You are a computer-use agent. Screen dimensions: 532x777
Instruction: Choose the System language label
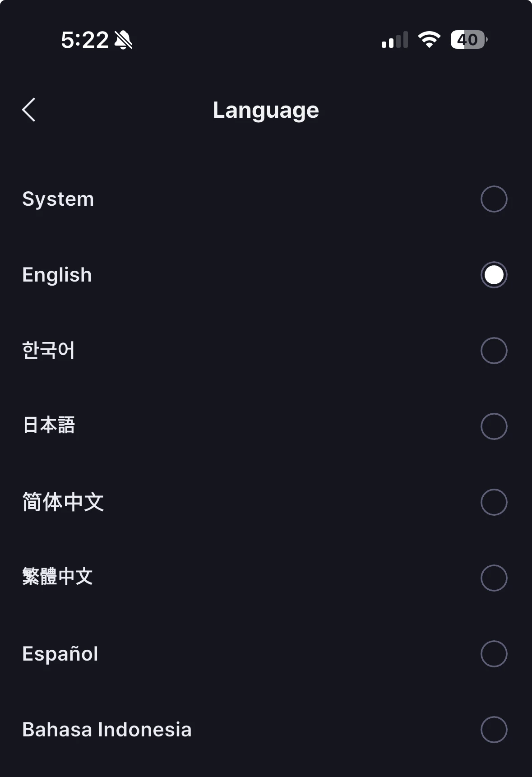tap(58, 199)
